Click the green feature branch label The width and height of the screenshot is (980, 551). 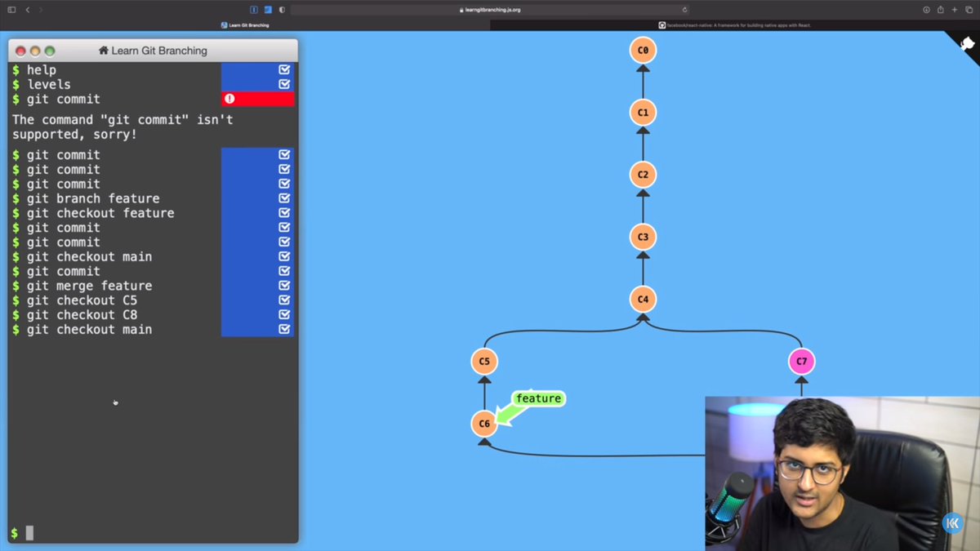[x=539, y=398]
